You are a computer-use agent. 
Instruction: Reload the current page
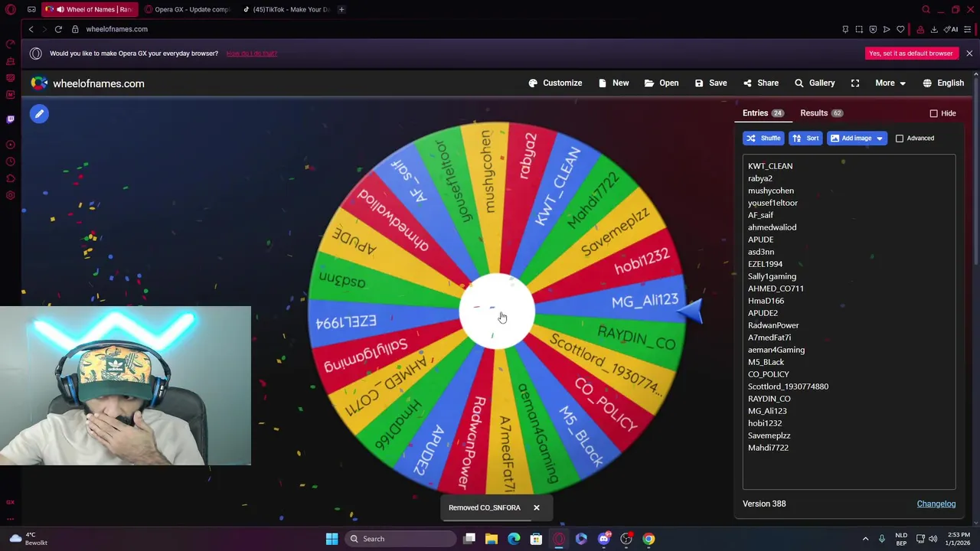tap(58, 29)
